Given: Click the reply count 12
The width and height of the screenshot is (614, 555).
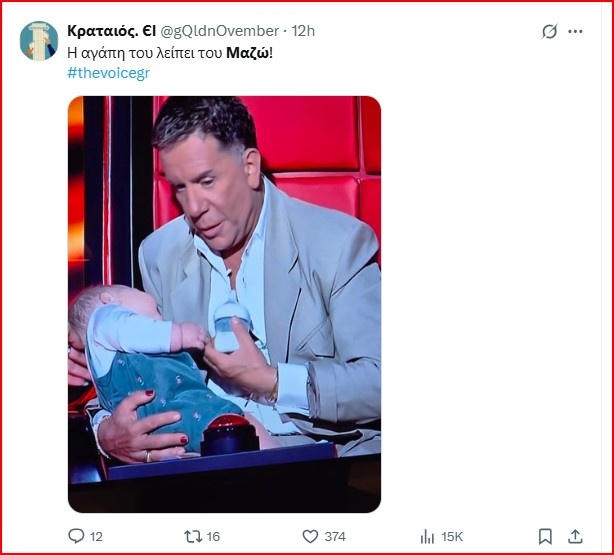Looking at the screenshot, I should 97,537.
